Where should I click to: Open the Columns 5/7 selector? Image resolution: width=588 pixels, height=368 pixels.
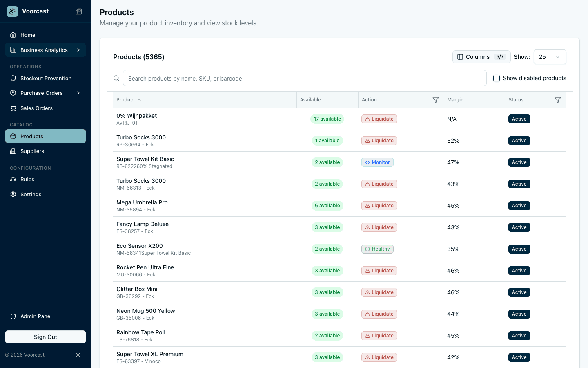click(x=481, y=57)
